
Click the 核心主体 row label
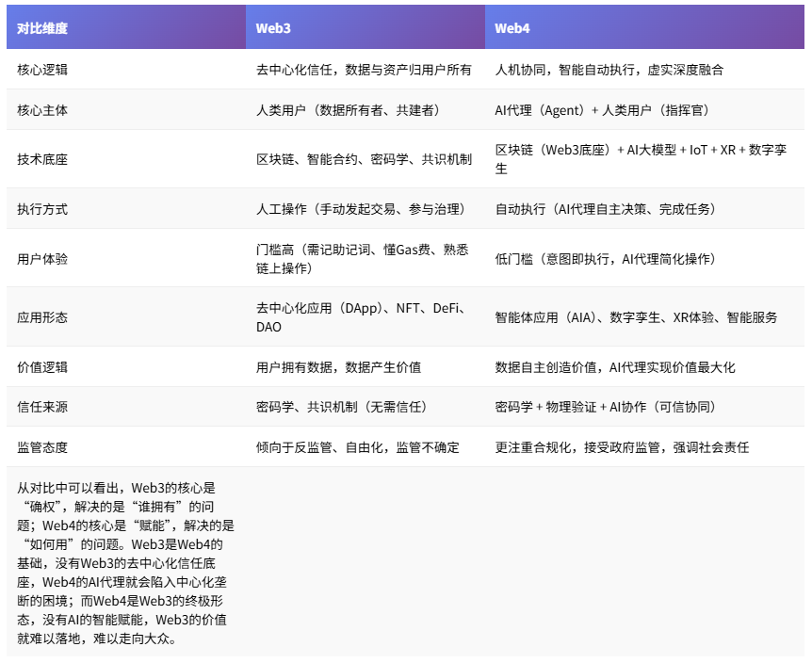[x=42, y=110]
